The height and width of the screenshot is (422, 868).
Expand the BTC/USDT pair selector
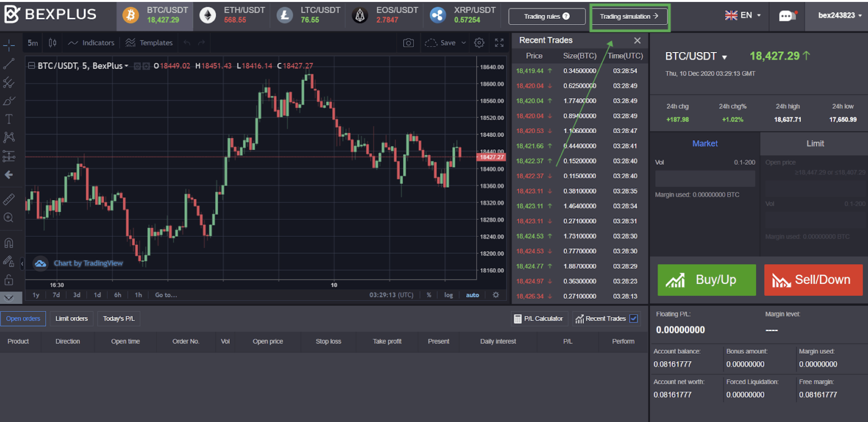pos(725,57)
